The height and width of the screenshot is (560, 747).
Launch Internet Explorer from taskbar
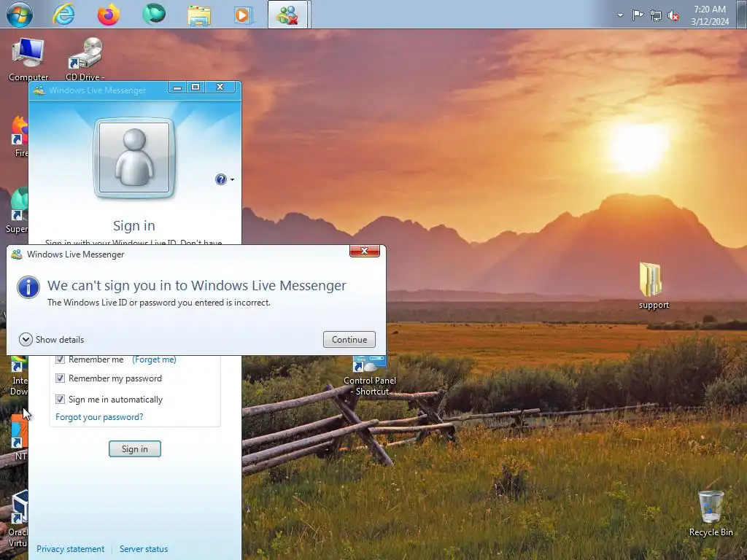click(x=64, y=14)
